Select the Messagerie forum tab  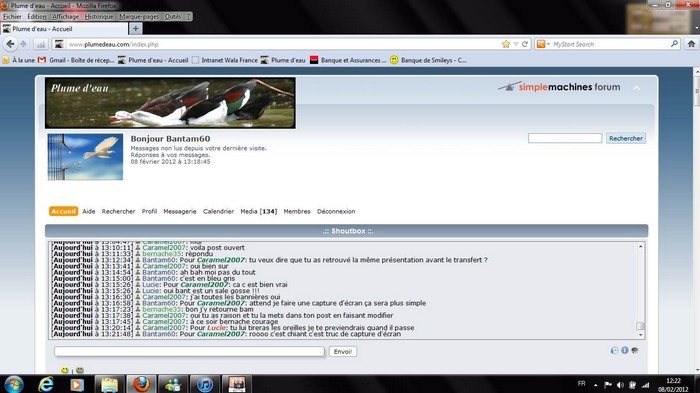coord(179,211)
